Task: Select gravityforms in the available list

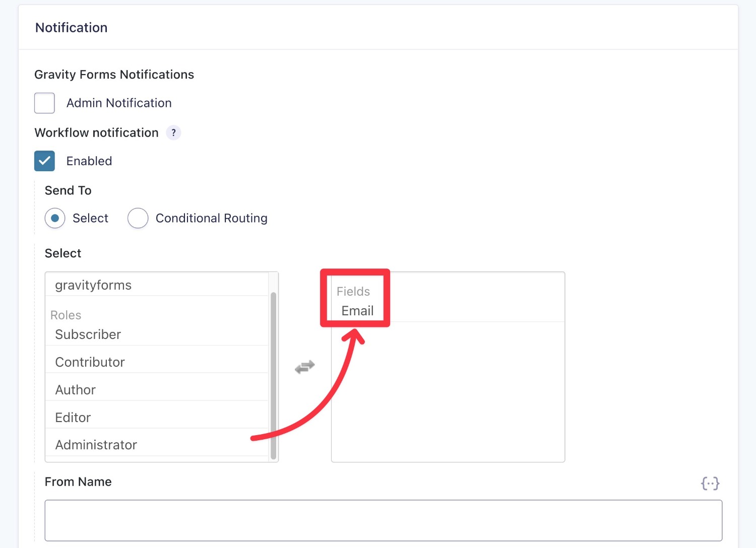Action: pyautogui.click(x=93, y=285)
